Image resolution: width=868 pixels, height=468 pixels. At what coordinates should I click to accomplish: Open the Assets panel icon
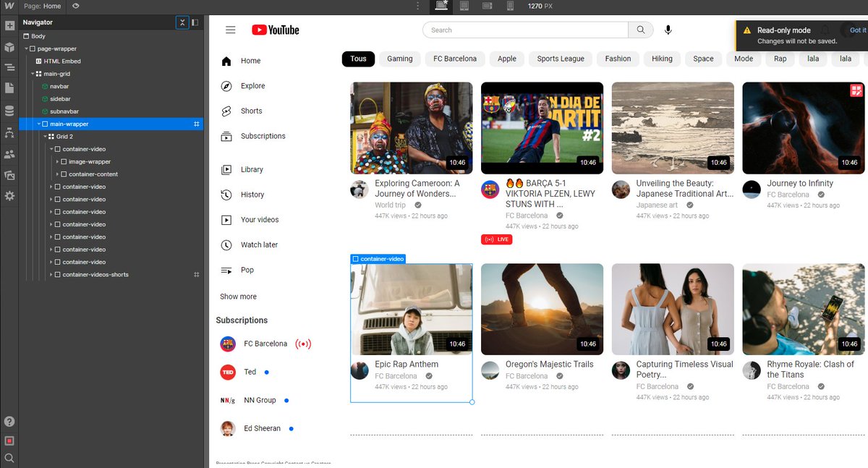pyautogui.click(x=9, y=175)
